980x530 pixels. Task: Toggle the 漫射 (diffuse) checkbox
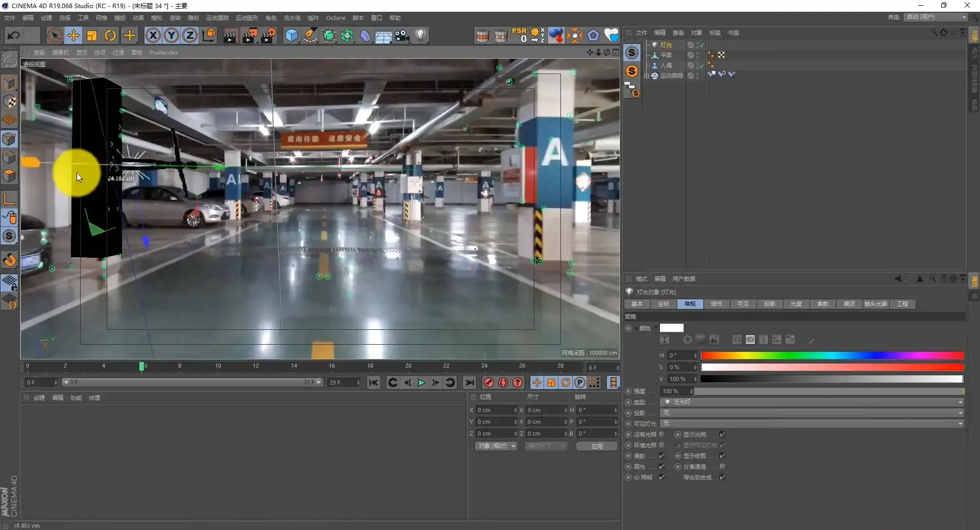pyautogui.click(x=661, y=456)
